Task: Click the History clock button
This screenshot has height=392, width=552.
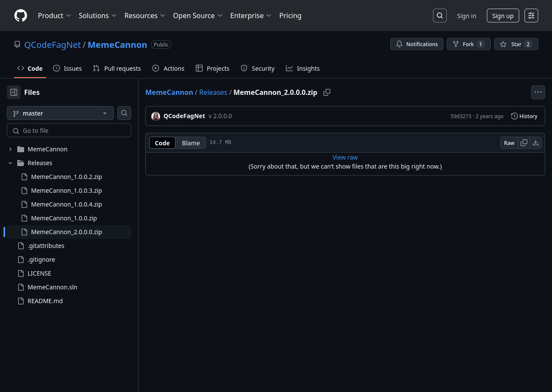Action: [524, 116]
